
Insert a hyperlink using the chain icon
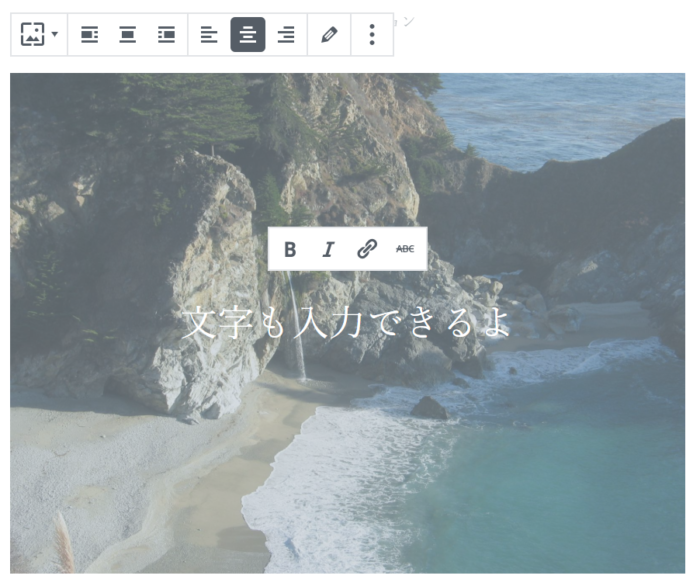[367, 249]
